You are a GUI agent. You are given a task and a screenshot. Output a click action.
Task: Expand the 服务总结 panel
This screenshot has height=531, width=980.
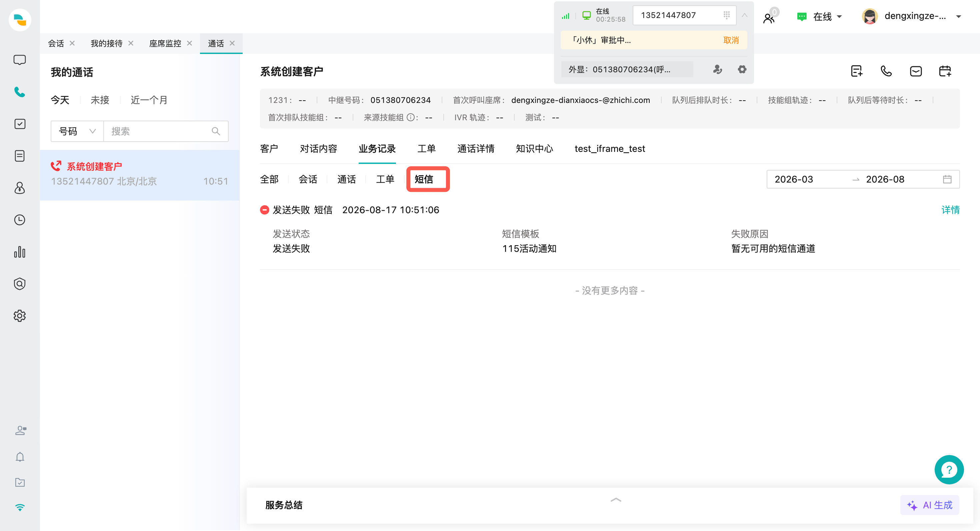(616, 500)
